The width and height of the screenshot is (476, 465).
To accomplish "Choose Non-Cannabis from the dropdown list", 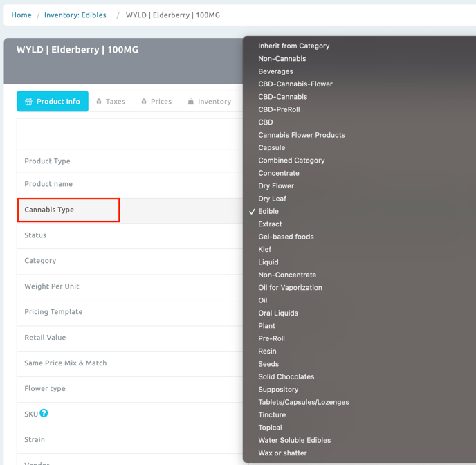I will [x=282, y=59].
